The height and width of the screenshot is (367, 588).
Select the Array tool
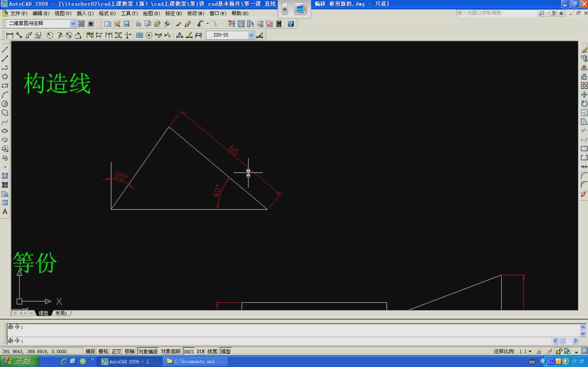coord(584,86)
